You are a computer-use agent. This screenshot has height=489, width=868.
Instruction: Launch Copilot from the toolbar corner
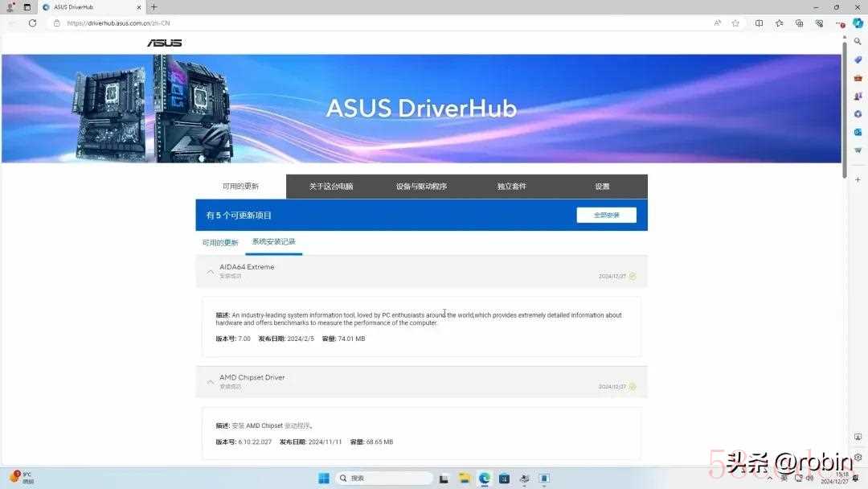(858, 23)
